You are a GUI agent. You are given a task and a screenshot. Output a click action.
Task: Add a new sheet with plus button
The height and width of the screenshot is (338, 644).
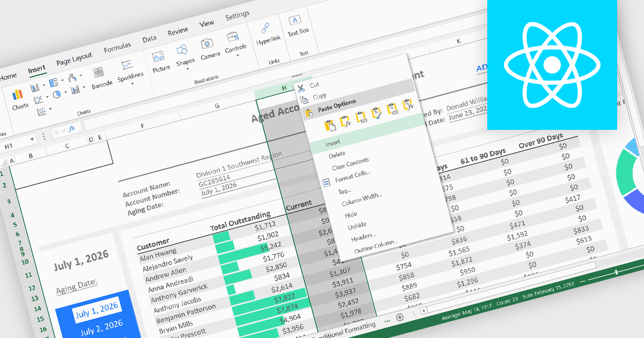click(399, 317)
